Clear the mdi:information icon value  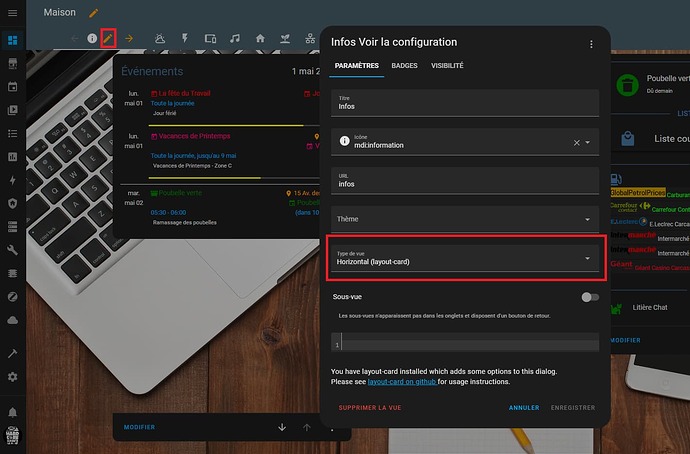pos(576,143)
